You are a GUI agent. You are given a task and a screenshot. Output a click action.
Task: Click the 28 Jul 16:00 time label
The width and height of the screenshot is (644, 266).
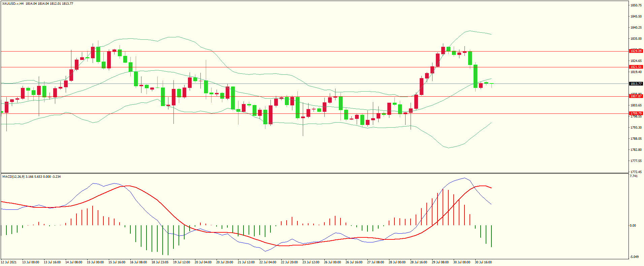tap(419, 262)
